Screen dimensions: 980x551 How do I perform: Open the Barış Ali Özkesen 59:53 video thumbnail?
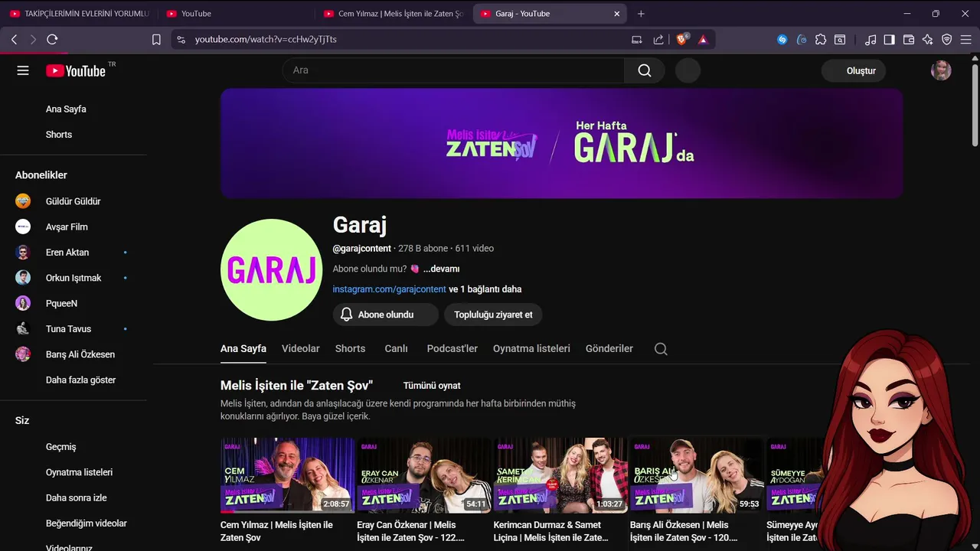click(x=697, y=474)
